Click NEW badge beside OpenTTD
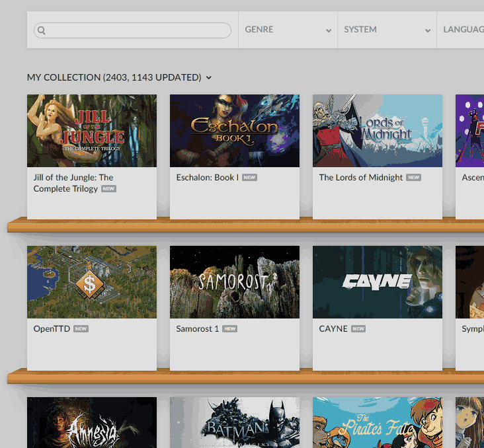The height and width of the screenshot is (448, 484). 81,329
